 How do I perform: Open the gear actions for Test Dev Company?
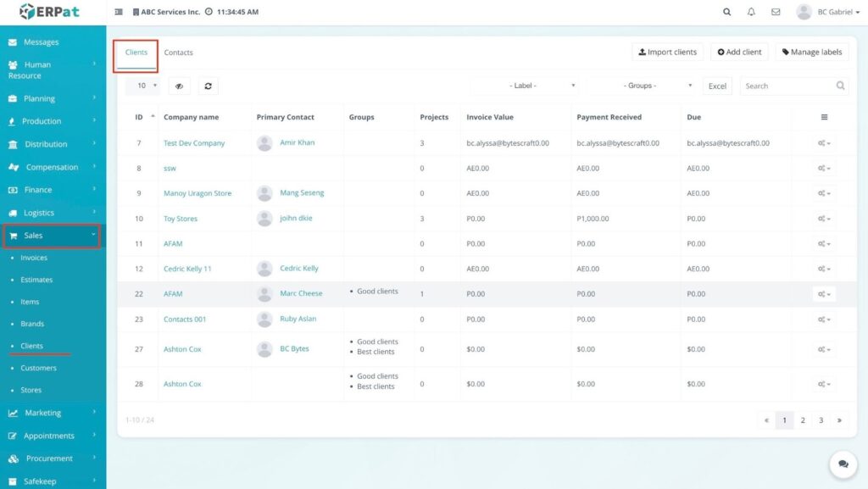click(x=823, y=143)
